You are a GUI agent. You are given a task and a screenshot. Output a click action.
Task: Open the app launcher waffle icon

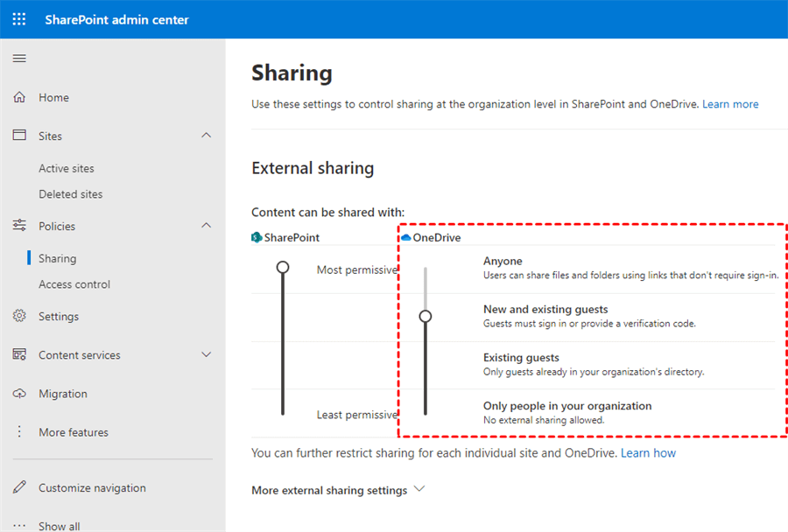click(19, 19)
